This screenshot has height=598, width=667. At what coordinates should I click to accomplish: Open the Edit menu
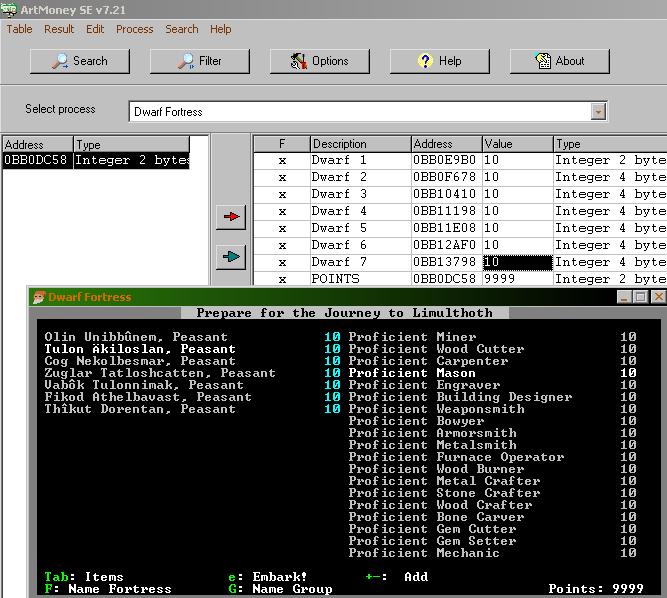[95, 29]
